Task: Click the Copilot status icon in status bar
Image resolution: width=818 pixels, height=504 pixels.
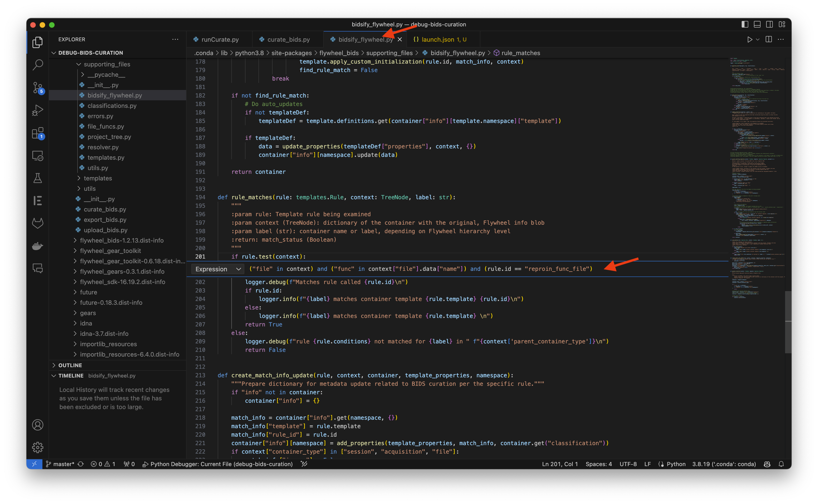Action: coord(767,464)
